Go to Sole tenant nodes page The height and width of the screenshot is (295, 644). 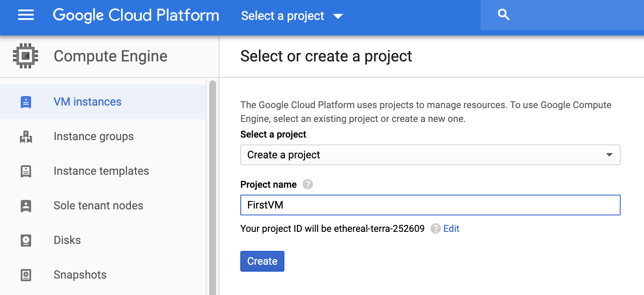click(x=98, y=206)
